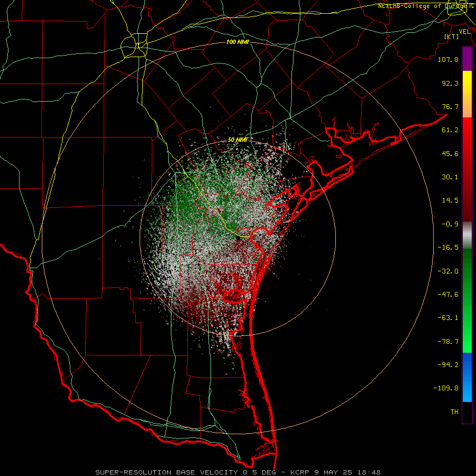Click the VEL legend title
Viewport: 476px width, 476px height.
(464, 32)
